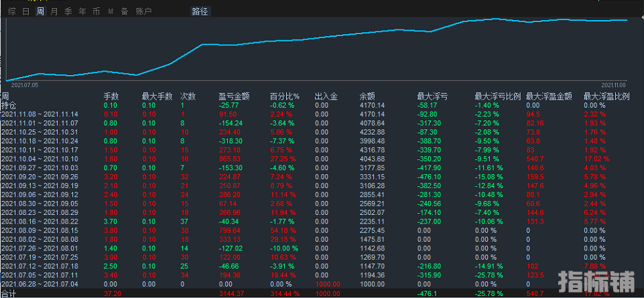
Task: Select the week row 2021.06.28 ~ 2021.07.04
Action: 40,284
